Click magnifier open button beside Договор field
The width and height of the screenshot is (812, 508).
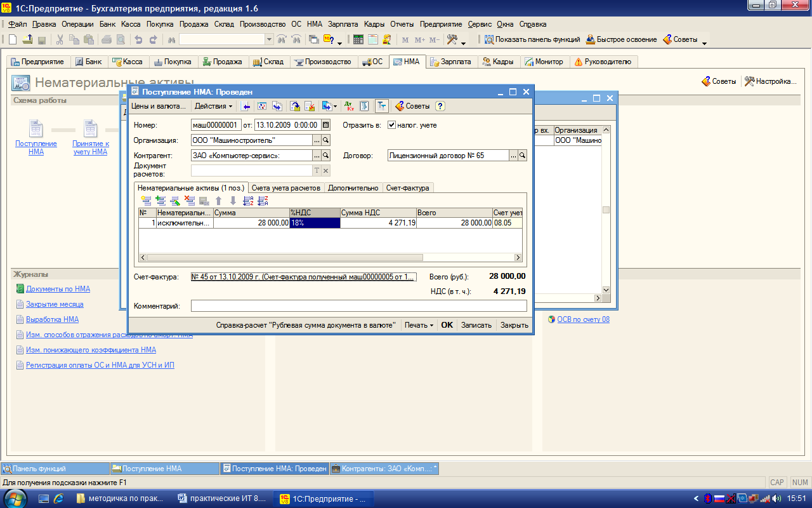coord(523,155)
